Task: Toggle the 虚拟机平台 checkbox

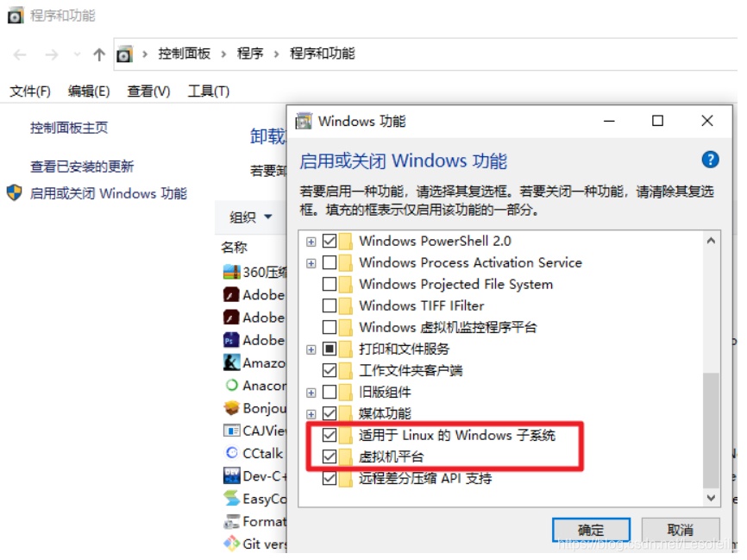Action: [x=330, y=456]
